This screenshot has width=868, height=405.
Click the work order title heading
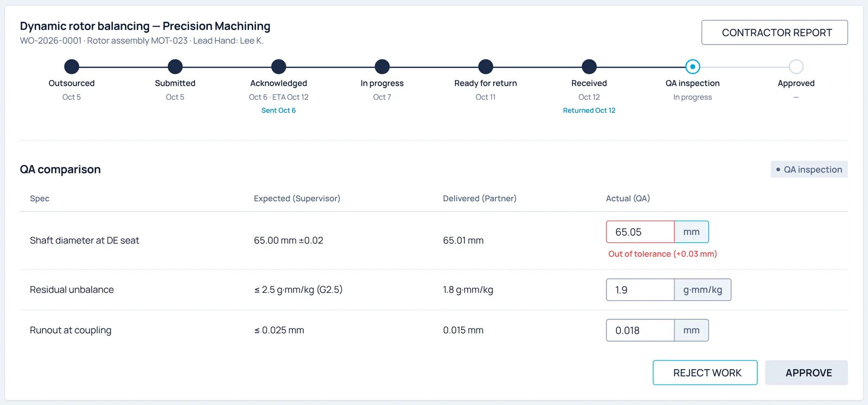tap(145, 26)
